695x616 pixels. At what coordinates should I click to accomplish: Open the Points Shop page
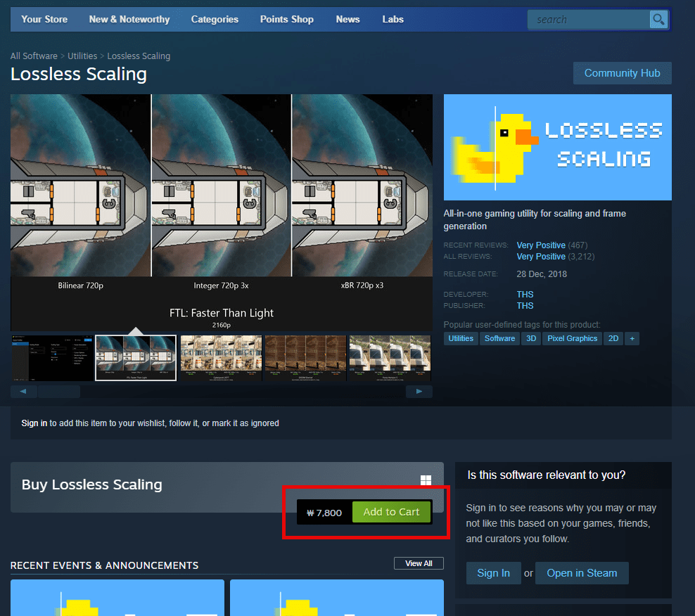[x=286, y=19]
